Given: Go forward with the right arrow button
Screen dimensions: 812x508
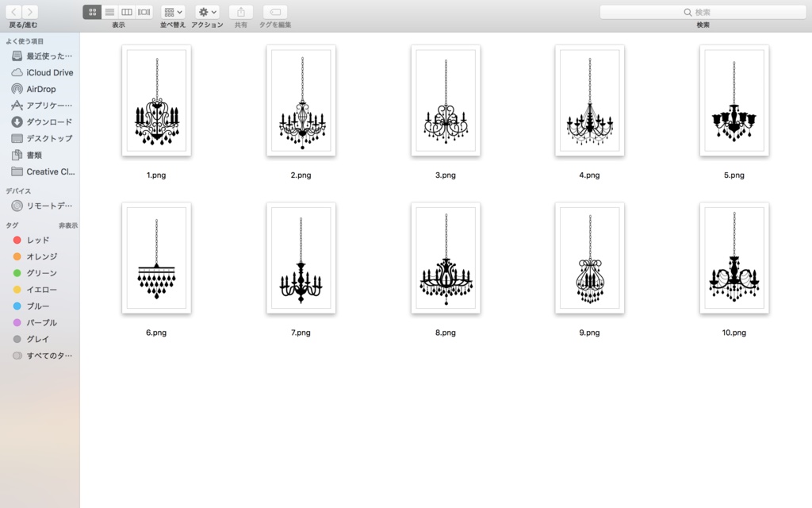Looking at the screenshot, I should (x=30, y=12).
